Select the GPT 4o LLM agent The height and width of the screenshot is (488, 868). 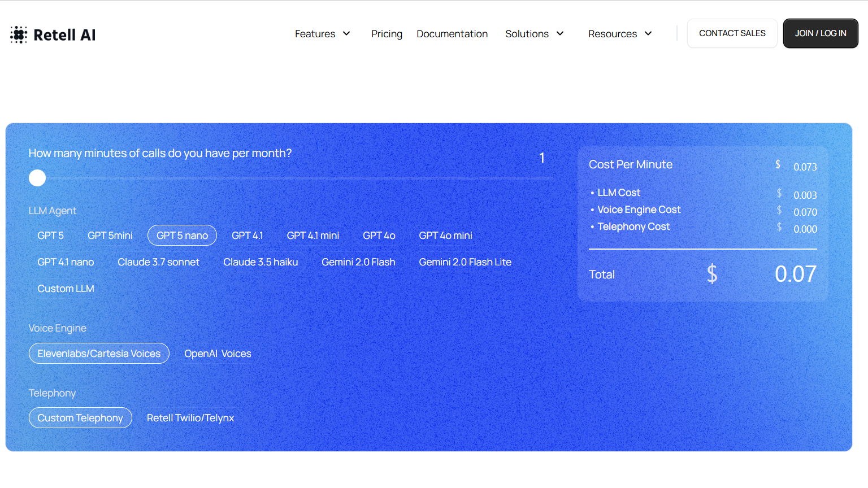[379, 236]
